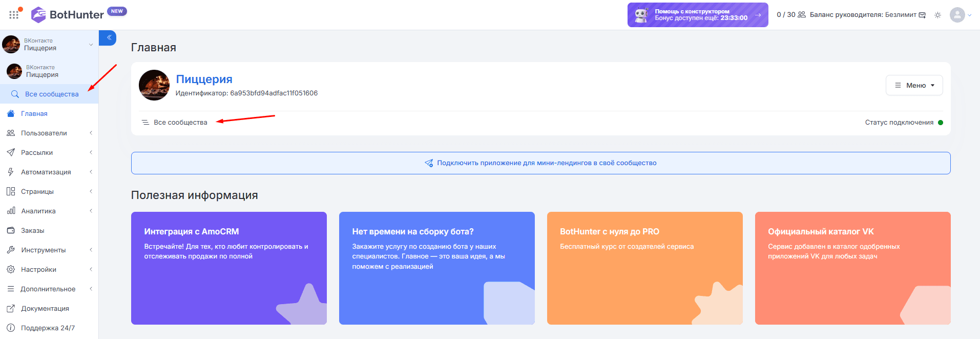This screenshot has height=339, width=980.
Task: Open the BotHunter с нуля до PRO card
Action: pos(645,268)
